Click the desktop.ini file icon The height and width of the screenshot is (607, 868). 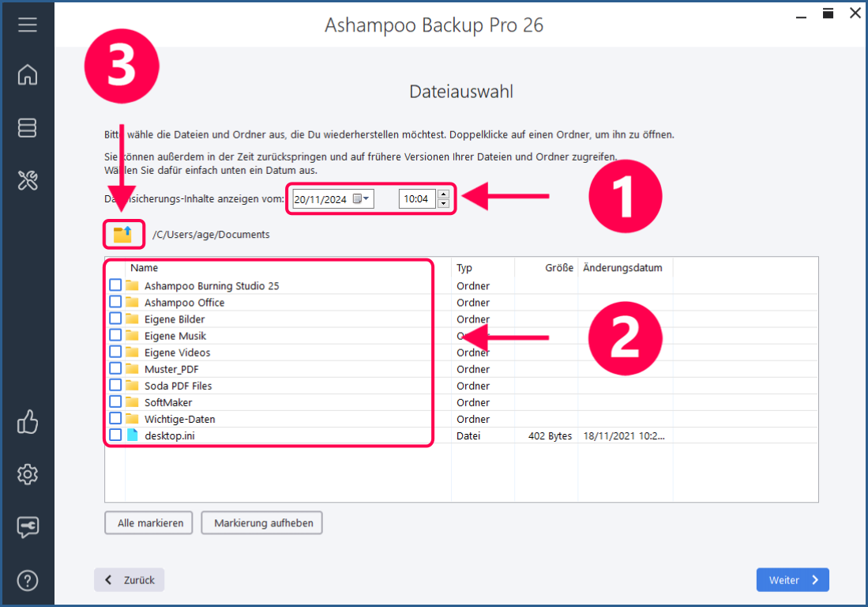tap(133, 435)
